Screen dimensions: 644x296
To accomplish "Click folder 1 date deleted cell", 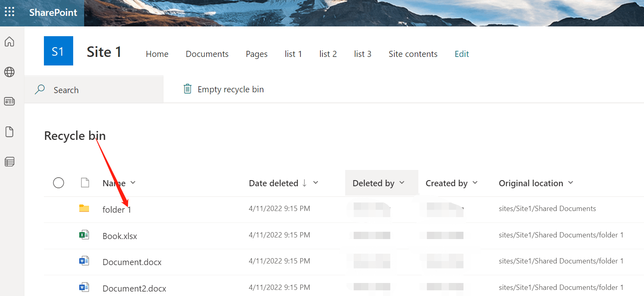I will tap(279, 209).
